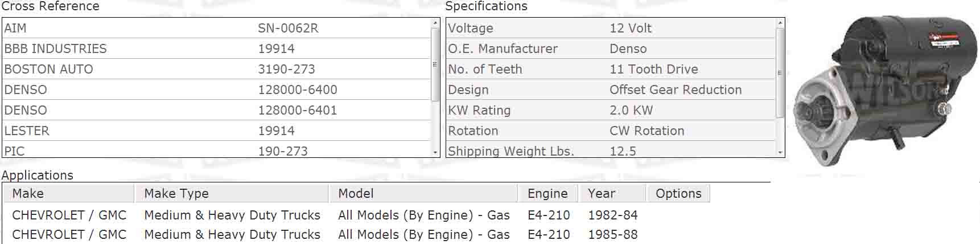Select the DENSO 128000-6400 row

point(217,90)
